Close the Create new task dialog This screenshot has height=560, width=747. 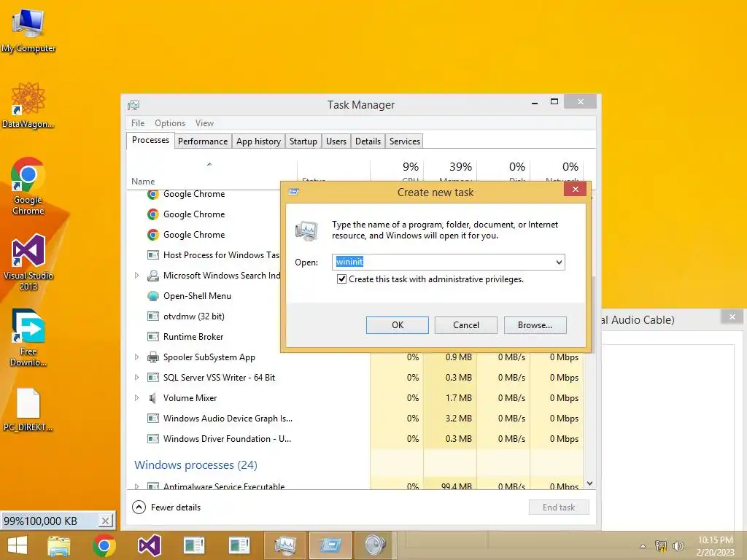[x=576, y=190]
